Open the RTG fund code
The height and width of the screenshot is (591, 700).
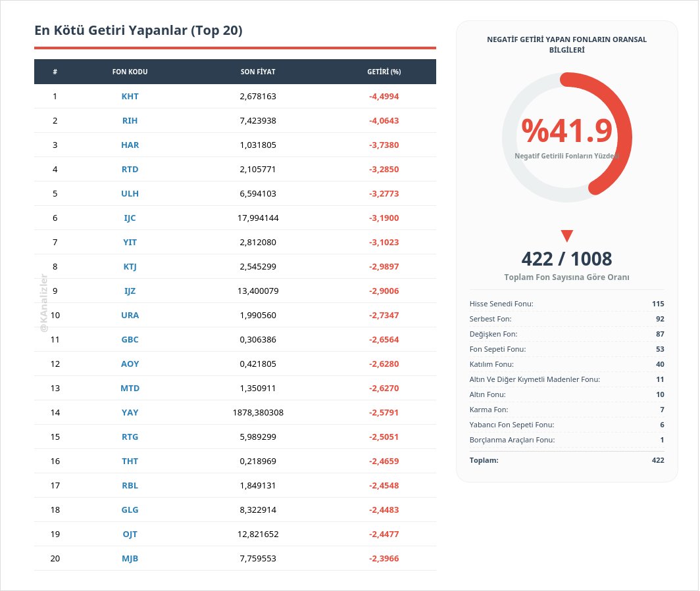pos(130,437)
